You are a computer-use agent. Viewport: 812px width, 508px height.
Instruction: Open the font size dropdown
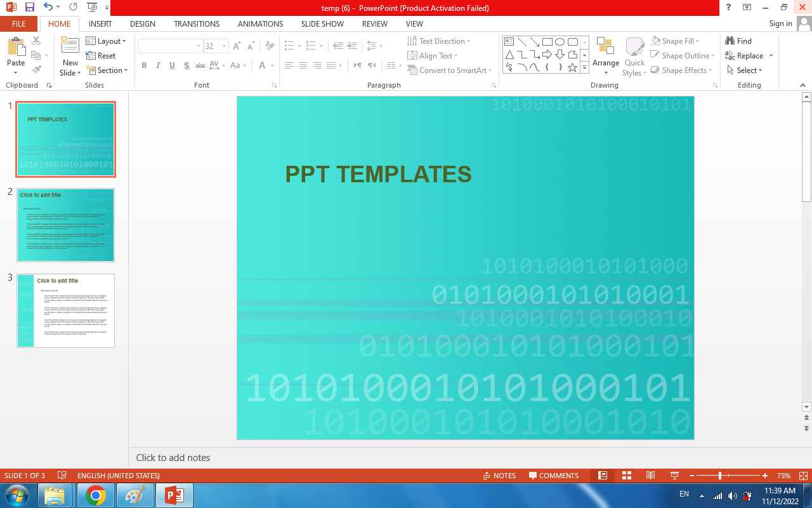[224, 46]
